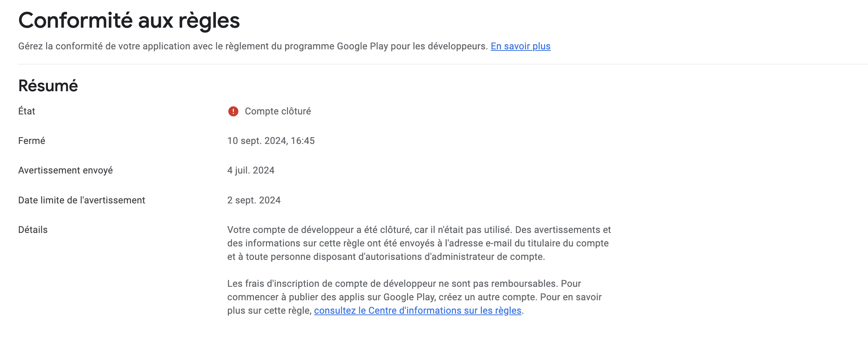Click paragraph starting "Les frais d'inscription"
The width and height of the screenshot is (868, 344).
click(x=414, y=297)
